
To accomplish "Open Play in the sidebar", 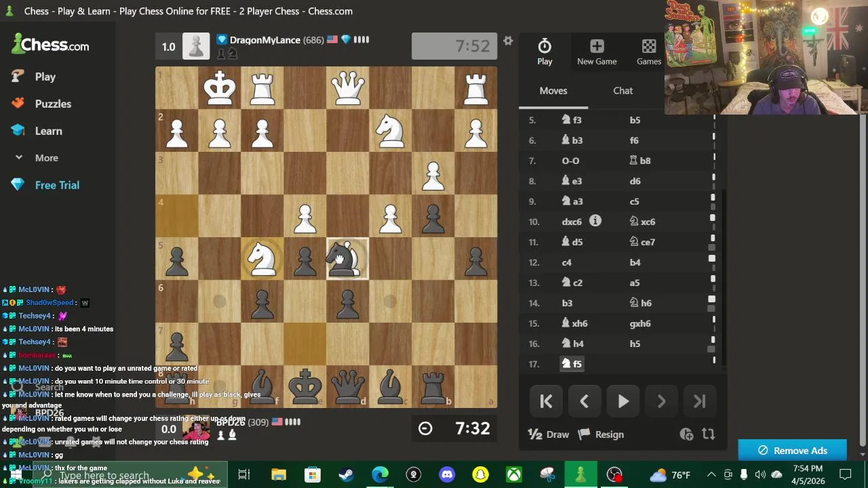I will tap(45, 77).
